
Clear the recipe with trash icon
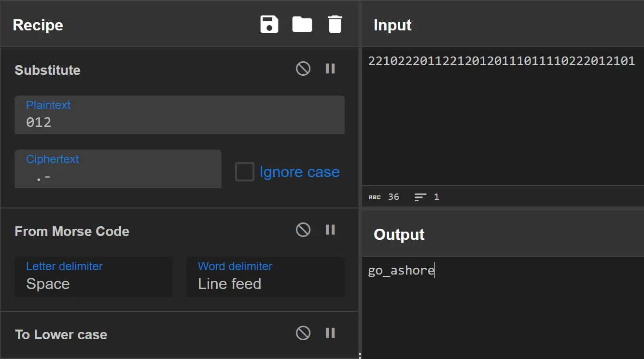click(x=335, y=24)
